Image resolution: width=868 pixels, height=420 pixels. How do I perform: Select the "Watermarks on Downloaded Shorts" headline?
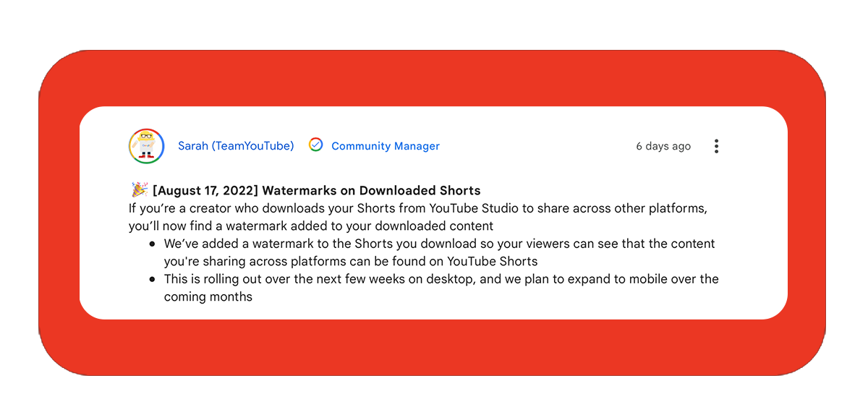pos(371,191)
